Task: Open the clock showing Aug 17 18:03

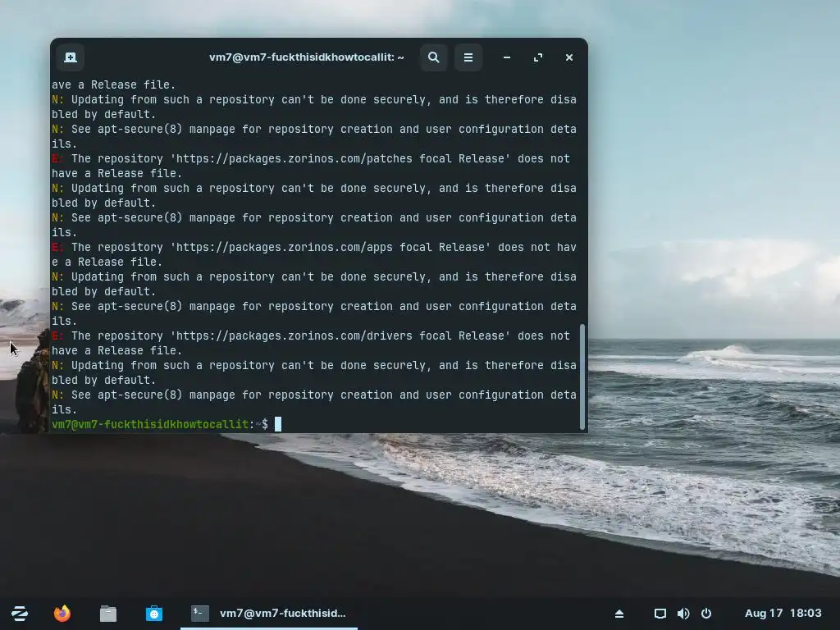Action: coord(783,614)
